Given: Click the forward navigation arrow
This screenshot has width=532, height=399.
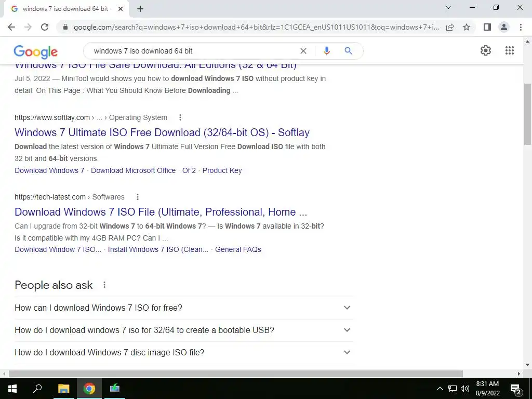Looking at the screenshot, I should [x=28, y=27].
